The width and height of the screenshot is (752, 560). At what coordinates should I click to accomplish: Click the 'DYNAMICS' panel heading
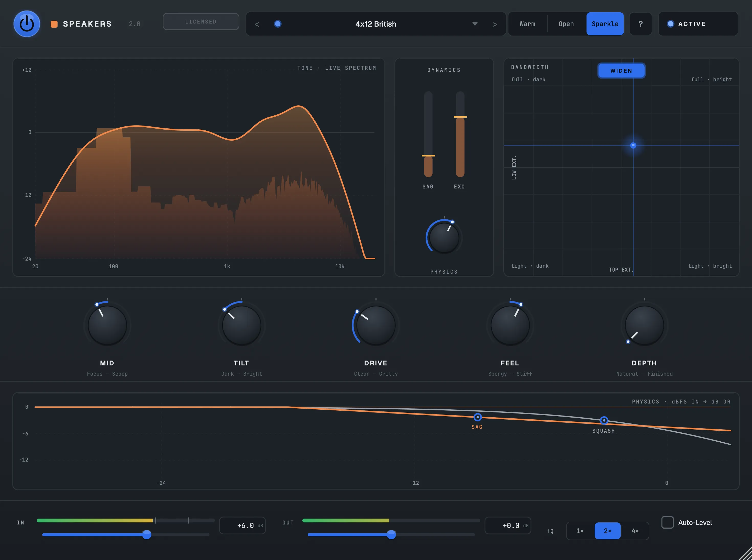point(444,70)
